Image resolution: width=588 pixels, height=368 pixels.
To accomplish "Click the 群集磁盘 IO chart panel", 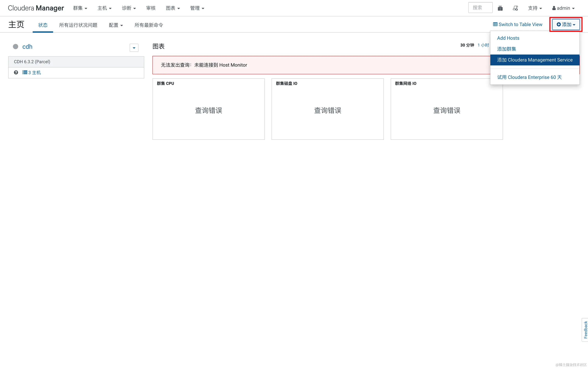I will click(327, 109).
